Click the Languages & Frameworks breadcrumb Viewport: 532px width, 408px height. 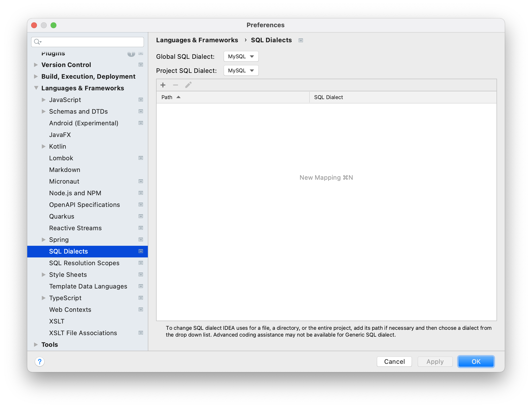[x=197, y=40]
